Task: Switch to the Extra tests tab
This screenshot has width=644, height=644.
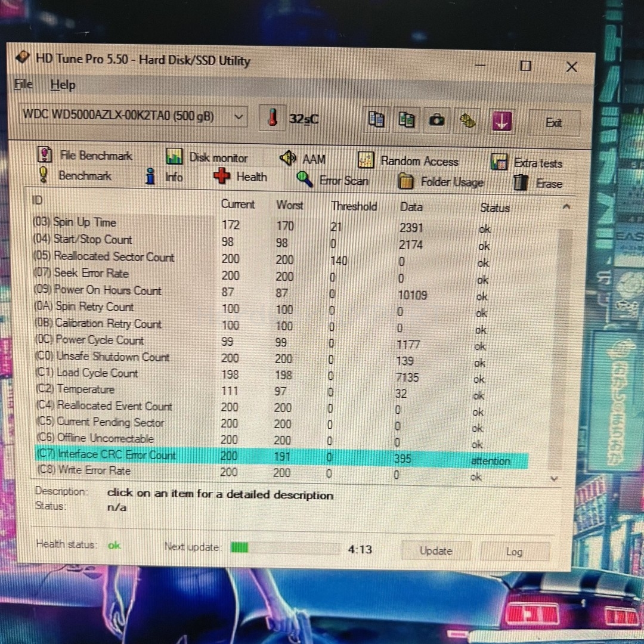Action: click(x=527, y=163)
